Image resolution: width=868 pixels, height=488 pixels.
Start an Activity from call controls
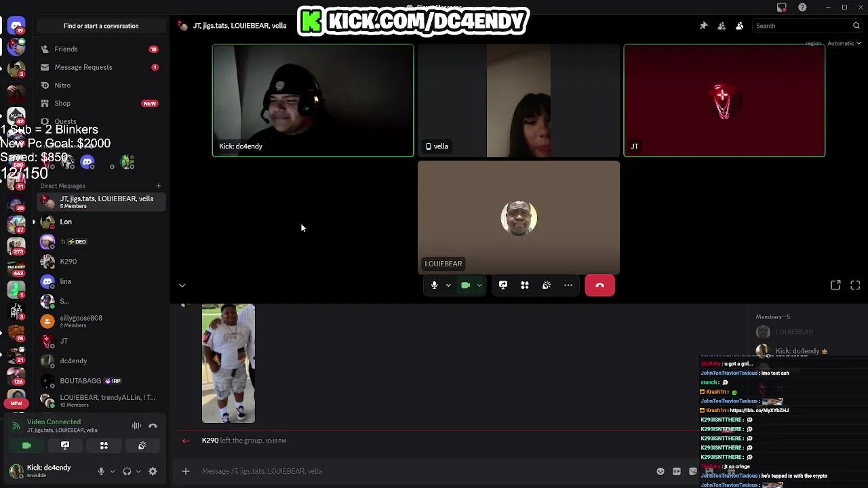525,285
